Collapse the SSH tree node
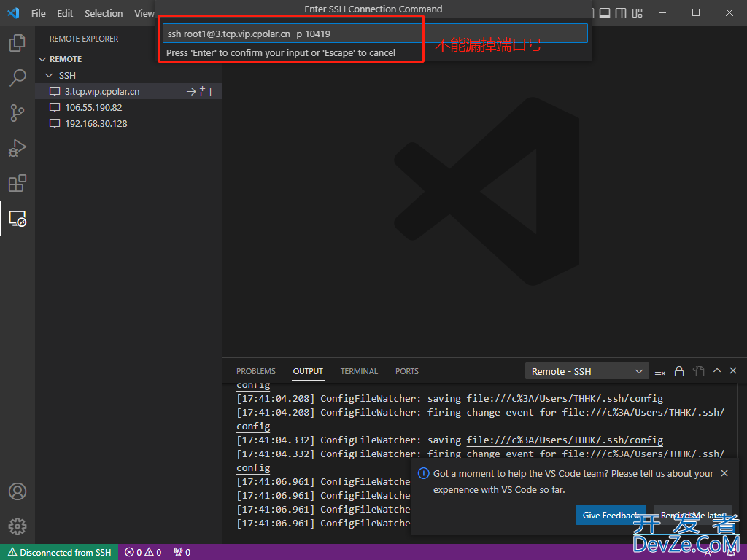Image resolution: width=747 pixels, height=560 pixels. pos(49,75)
